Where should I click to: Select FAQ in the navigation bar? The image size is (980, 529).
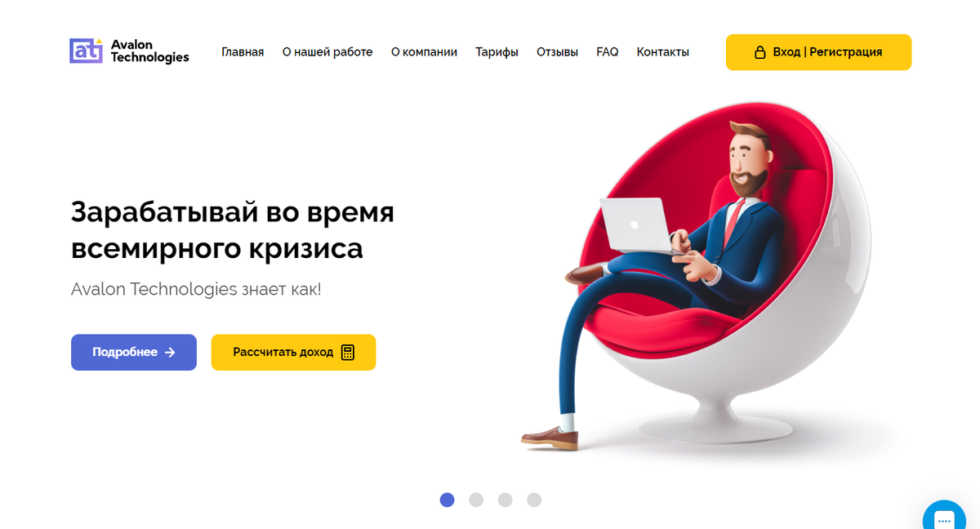coord(608,52)
